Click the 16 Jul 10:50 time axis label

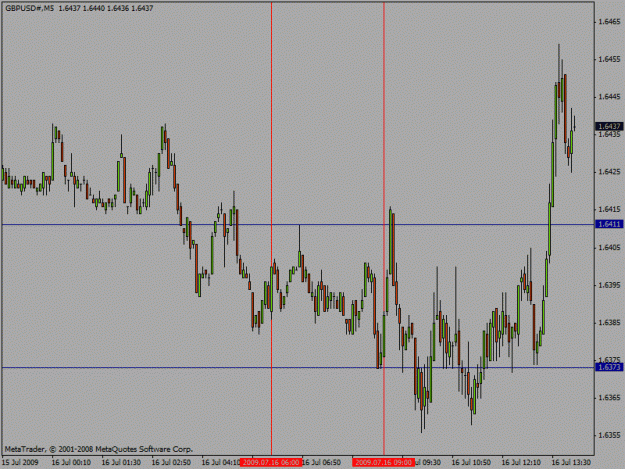471,462
